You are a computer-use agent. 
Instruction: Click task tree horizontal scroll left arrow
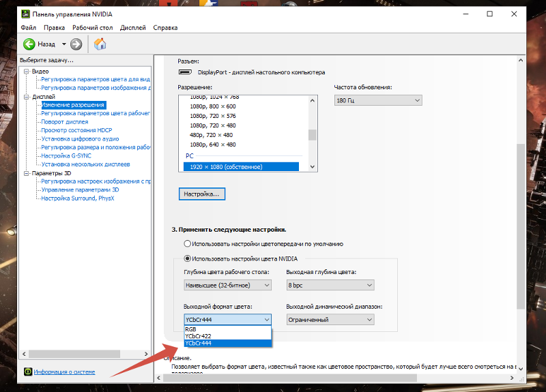coord(24,354)
